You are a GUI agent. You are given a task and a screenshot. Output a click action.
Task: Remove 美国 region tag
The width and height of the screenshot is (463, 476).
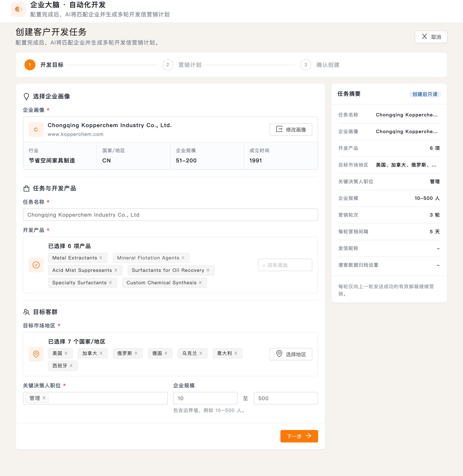[x=66, y=353]
